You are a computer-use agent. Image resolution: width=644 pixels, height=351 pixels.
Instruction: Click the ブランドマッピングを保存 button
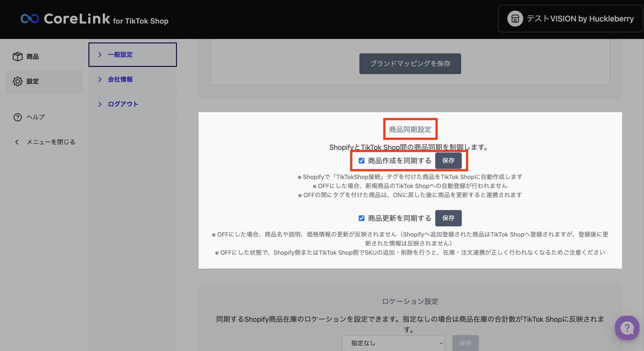pos(410,64)
